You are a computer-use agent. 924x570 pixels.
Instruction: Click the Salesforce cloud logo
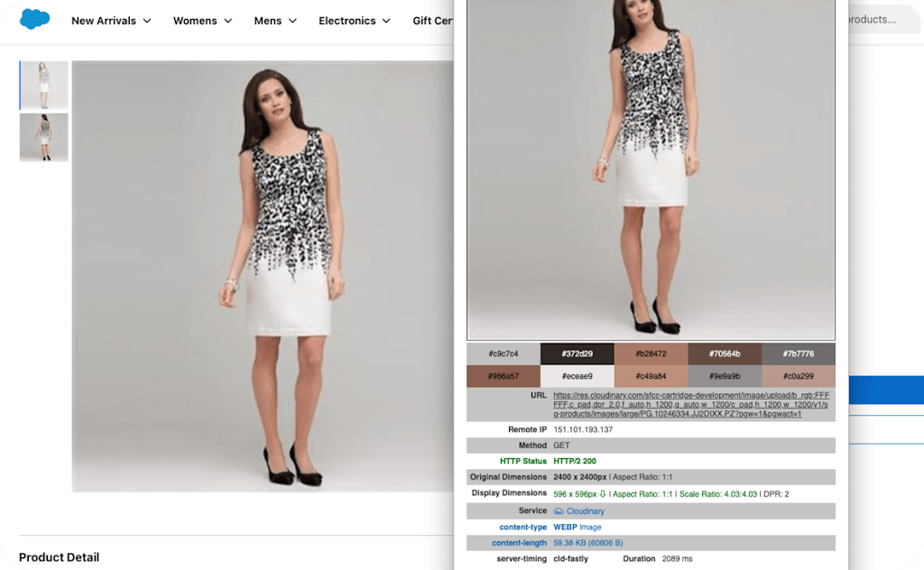[x=35, y=20]
